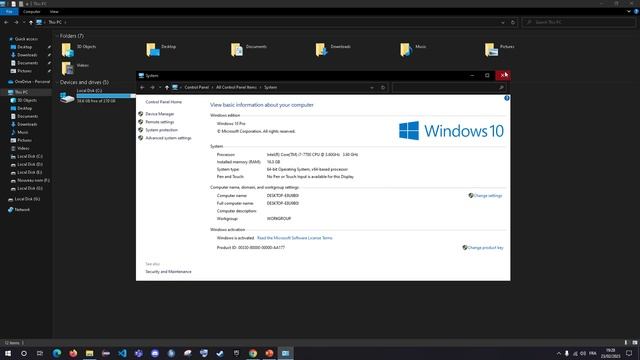Open the Computer ribbon tab
This screenshot has height=360, width=640.
tap(31, 11)
